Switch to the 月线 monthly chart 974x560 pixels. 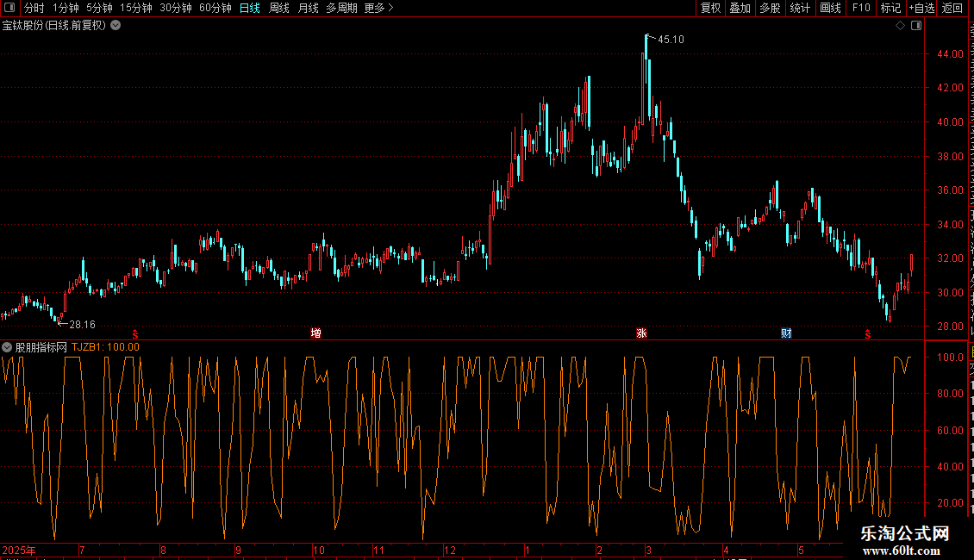click(x=308, y=8)
